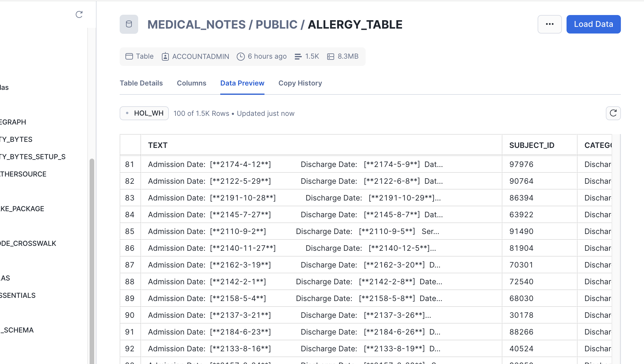
Task: Click the SUBJECT_ID column header
Action: click(x=532, y=145)
